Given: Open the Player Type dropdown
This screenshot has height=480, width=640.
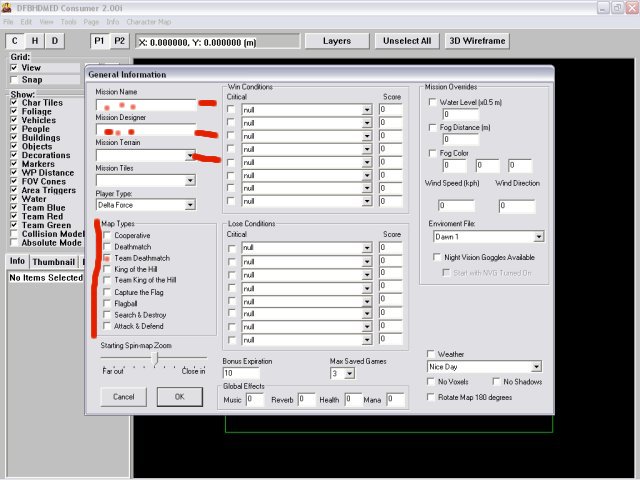Looking at the screenshot, I should (x=189, y=205).
